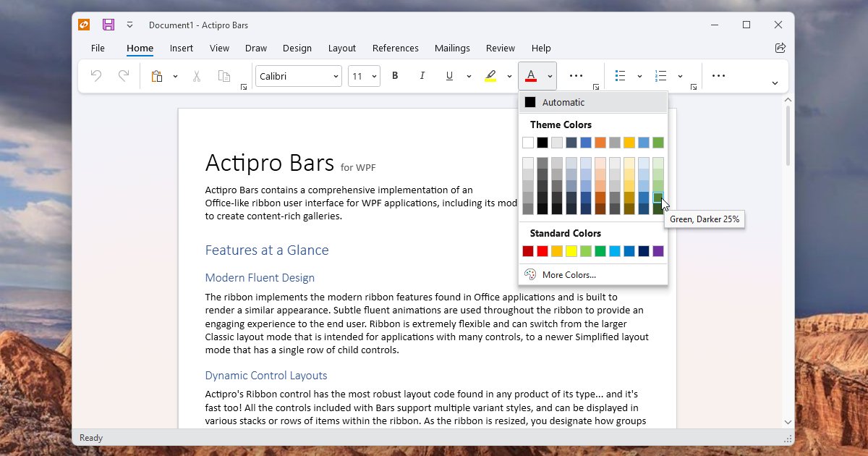Click the Modern Fluent Design heading
The height and width of the screenshot is (456, 868).
[260, 278]
